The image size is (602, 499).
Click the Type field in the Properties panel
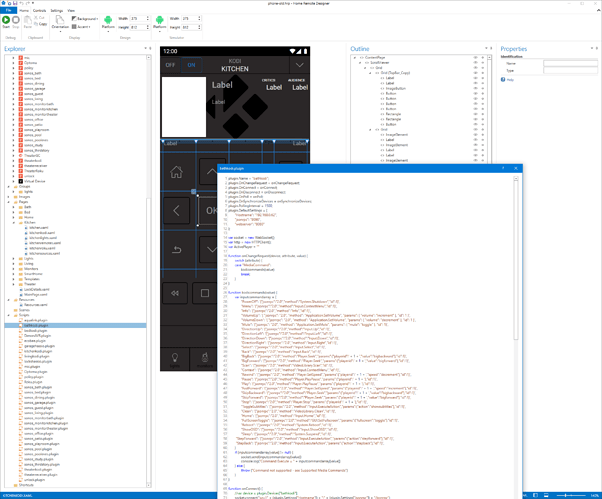coord(571,71)
